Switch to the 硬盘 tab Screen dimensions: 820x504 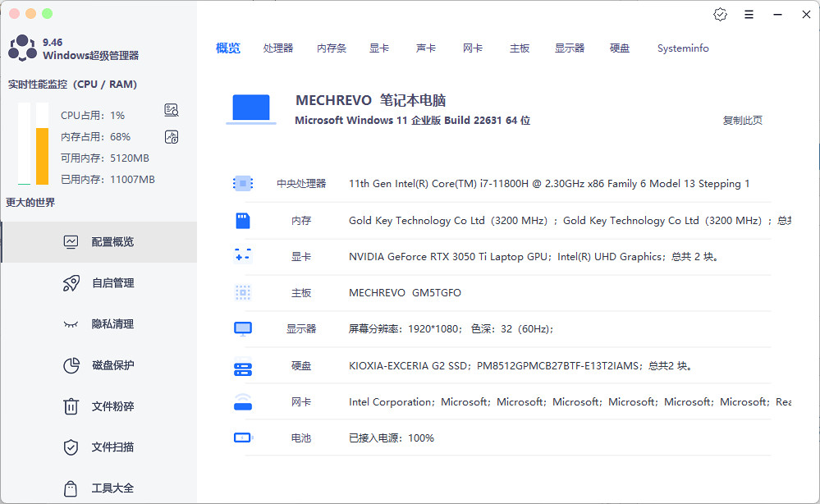[x=620, y=48]
